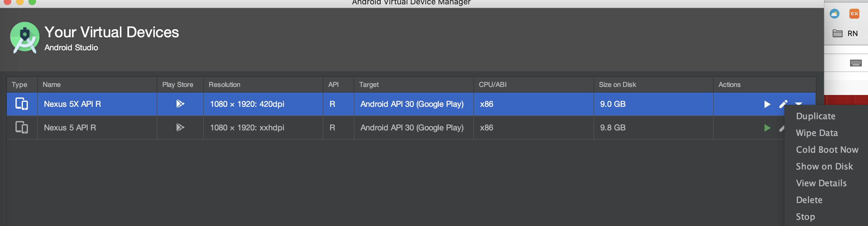Viewport: 868px width, 226px height.
Task: Click the blue cloud icon in background window
Action: tap(834, 14)
